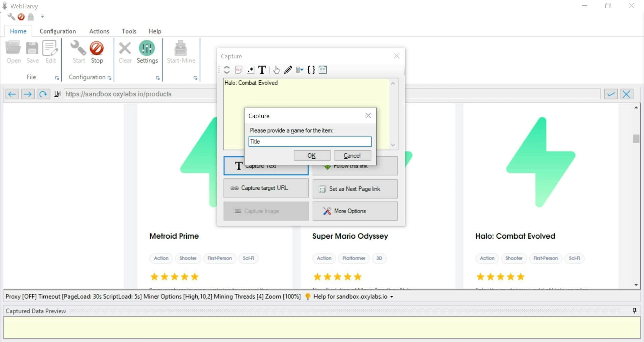The image size is (644, 342).
Task: Click the page scrollbar up arrow
Action: [x=636, y=107]
